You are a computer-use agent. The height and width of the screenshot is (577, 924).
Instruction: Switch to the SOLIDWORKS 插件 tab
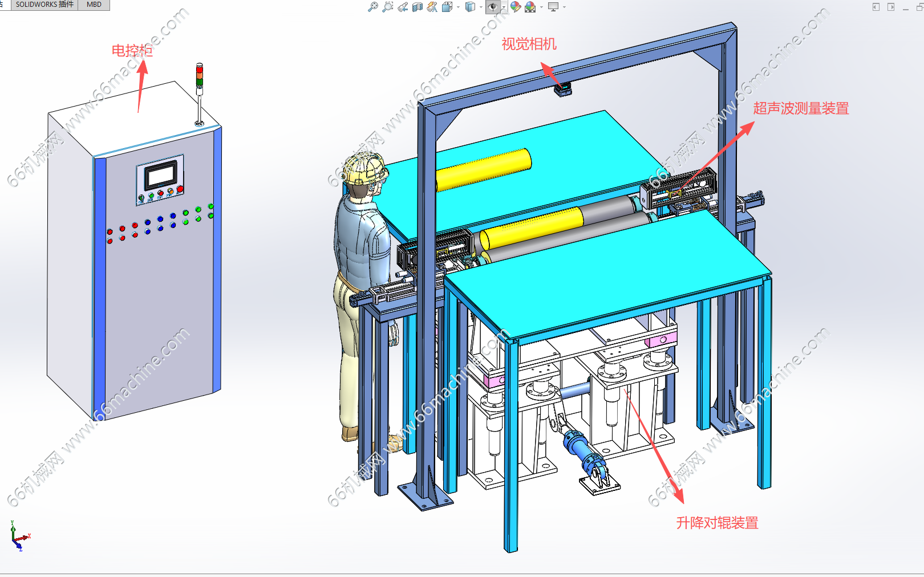pyautogui.click(x=44, y=5)
